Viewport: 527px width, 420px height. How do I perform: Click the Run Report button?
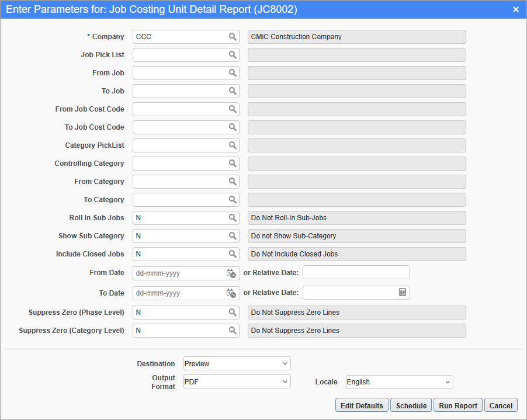coord(457,405)
